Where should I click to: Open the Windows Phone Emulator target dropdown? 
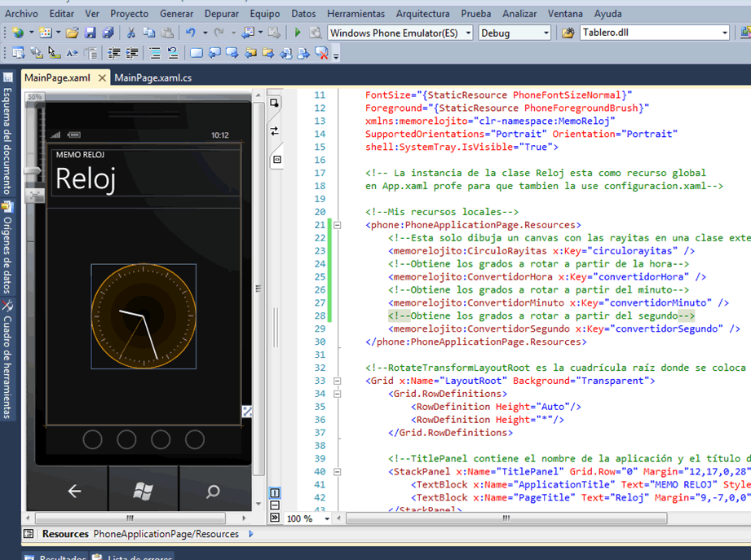click(x=468, y=33)
